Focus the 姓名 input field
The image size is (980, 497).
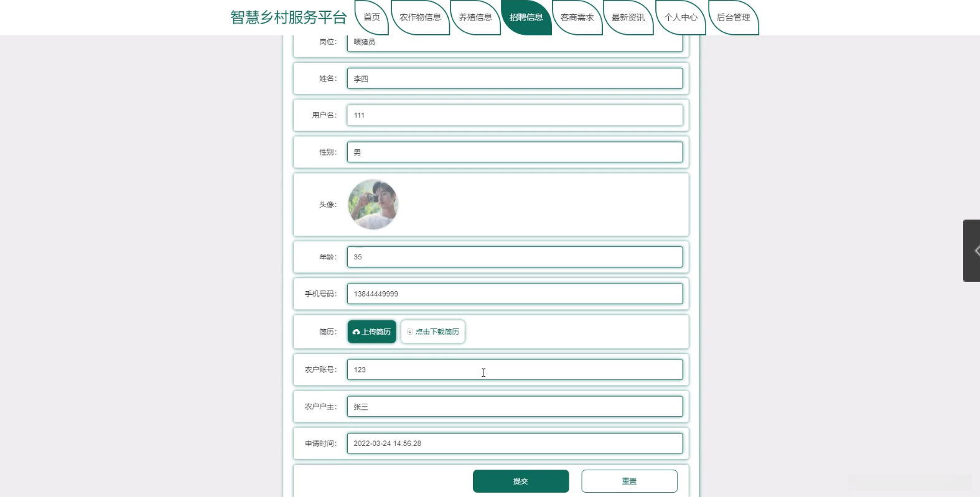point(515,78)
